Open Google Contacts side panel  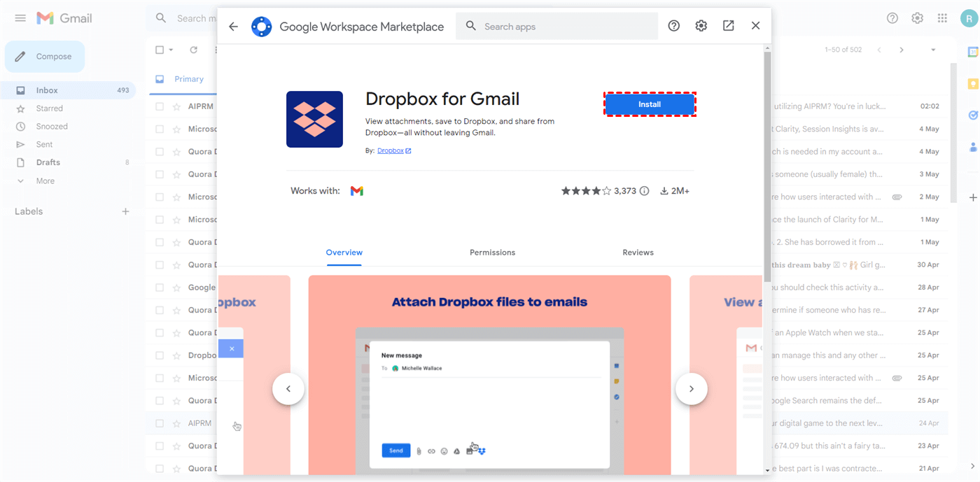(x=973, y=147)
